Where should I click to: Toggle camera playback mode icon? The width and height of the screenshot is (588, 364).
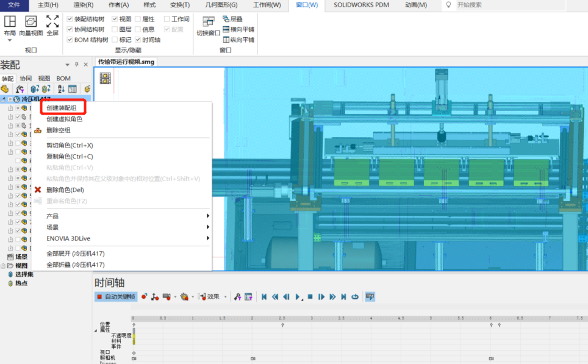[x=370, y=296]
